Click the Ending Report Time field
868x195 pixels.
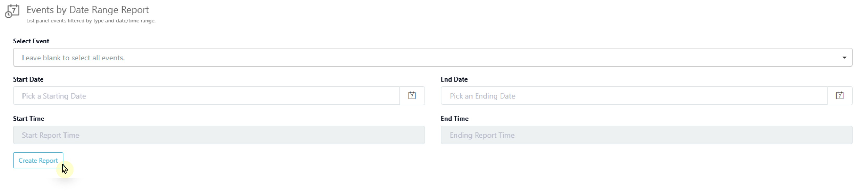[640, 135]
